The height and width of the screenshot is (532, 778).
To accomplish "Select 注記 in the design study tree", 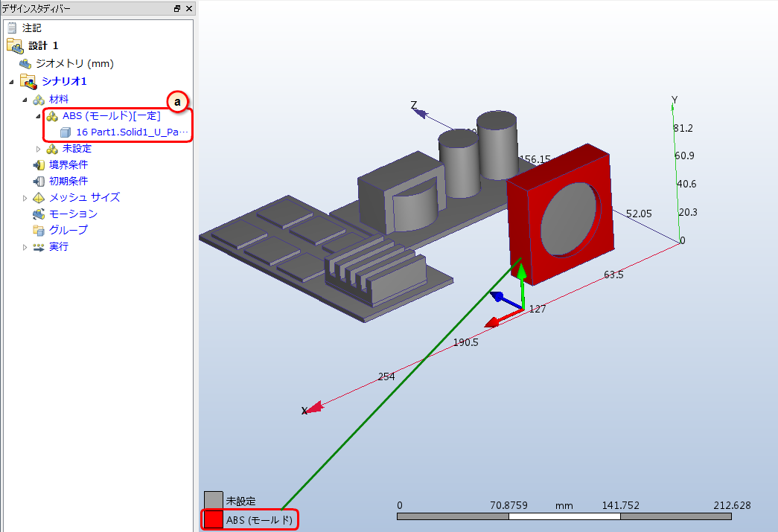I will pos(32,28).
